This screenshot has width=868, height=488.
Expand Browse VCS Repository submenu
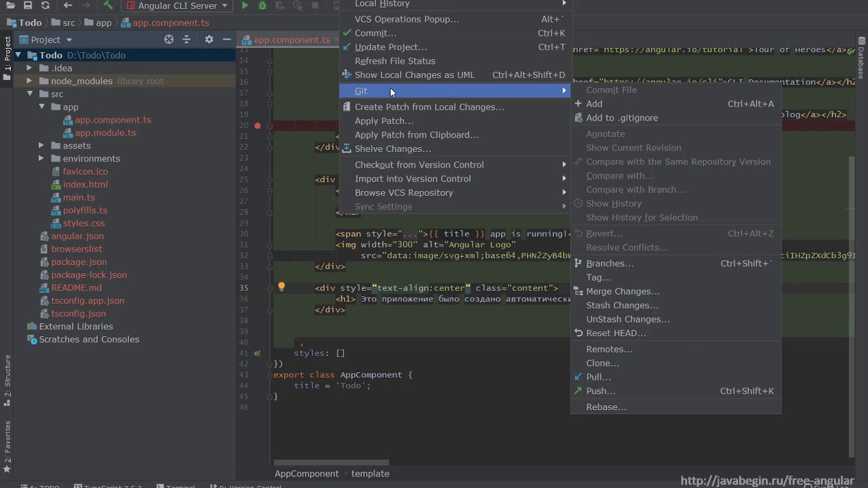click(x=455, y=192)
